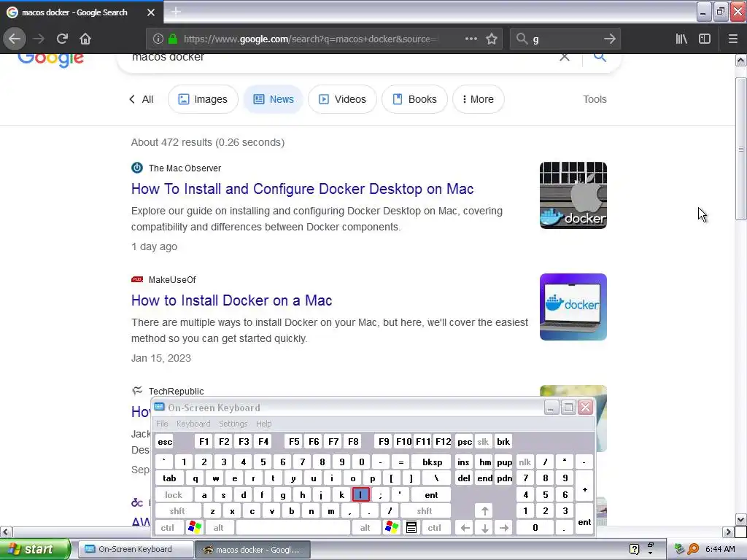
Task: Open Keyboard menu in On-Screen Keyboard
Action: click(193, 424)
